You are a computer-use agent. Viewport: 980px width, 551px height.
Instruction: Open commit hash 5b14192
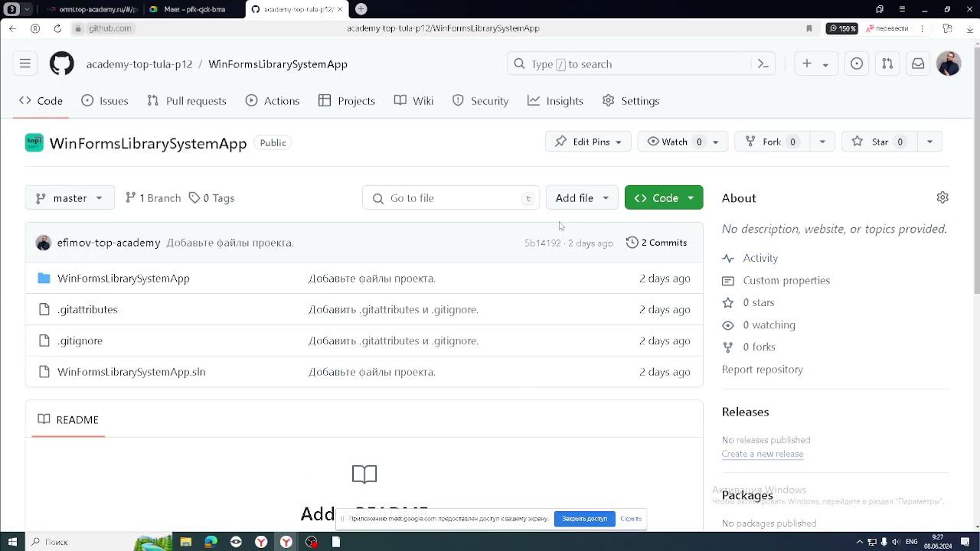click(x=543, y=243)
